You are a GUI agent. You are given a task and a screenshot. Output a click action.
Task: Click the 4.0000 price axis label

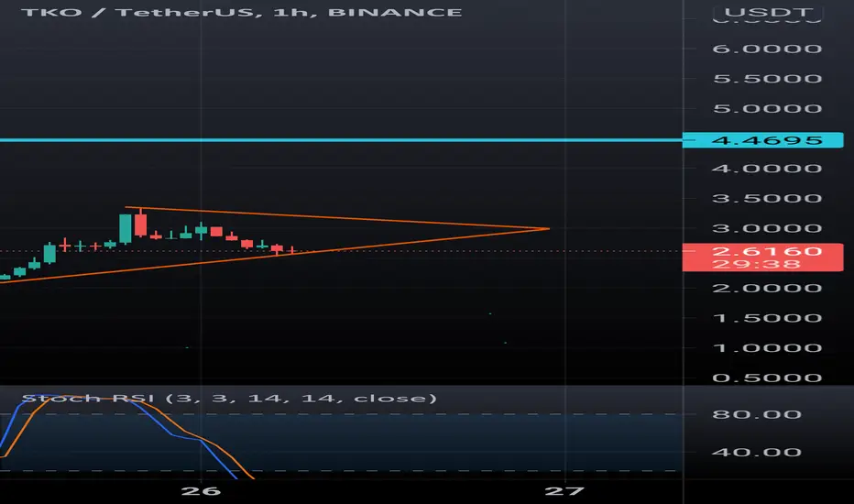(x=767, y=169)
